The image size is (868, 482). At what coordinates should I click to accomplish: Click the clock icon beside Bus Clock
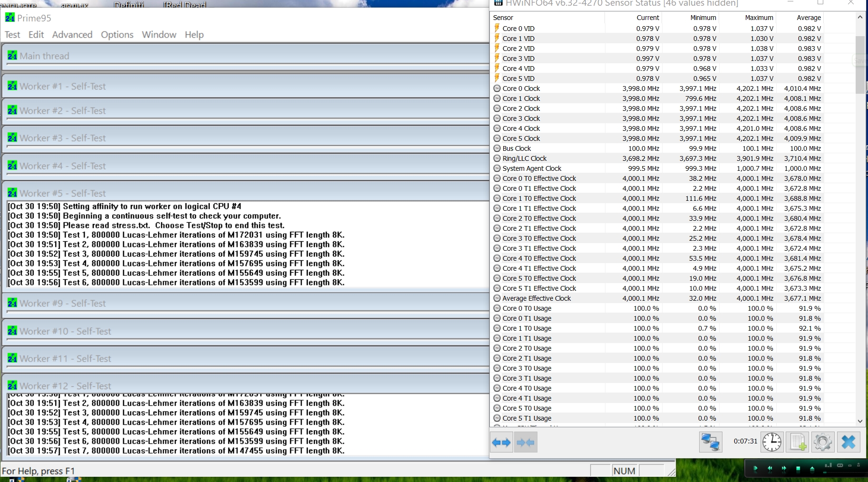tap(497, 148)
